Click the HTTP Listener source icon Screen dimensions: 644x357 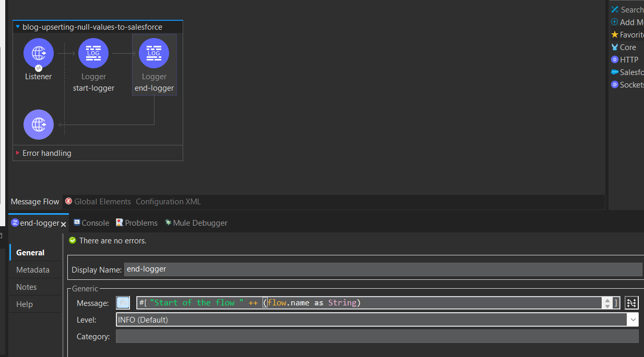[38, 53]
